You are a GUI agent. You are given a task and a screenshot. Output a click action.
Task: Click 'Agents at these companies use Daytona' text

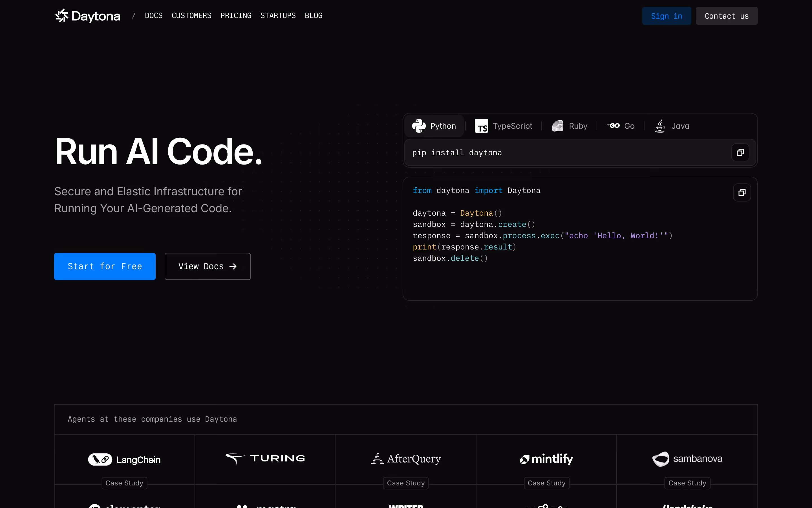tap(152, 419)
